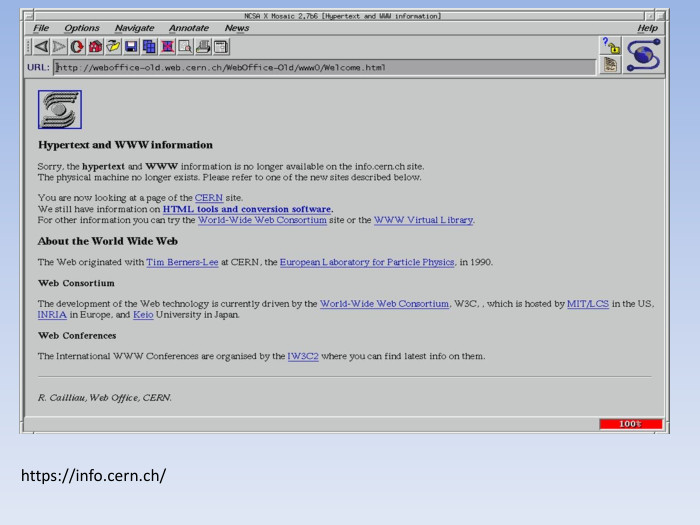Screen dimensions: 700x525
Task: Click the Back arrow toolbar button
Action: click(42, 47)
